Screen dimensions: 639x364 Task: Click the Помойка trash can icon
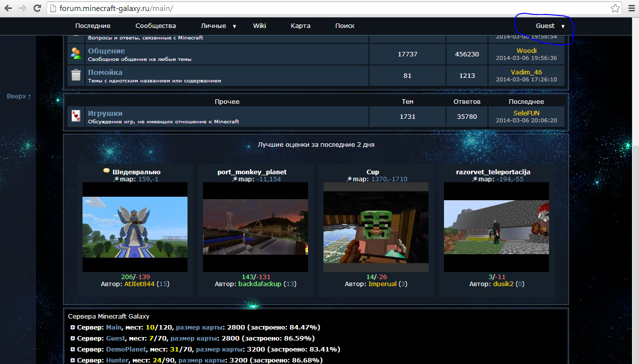click(75, 75)
